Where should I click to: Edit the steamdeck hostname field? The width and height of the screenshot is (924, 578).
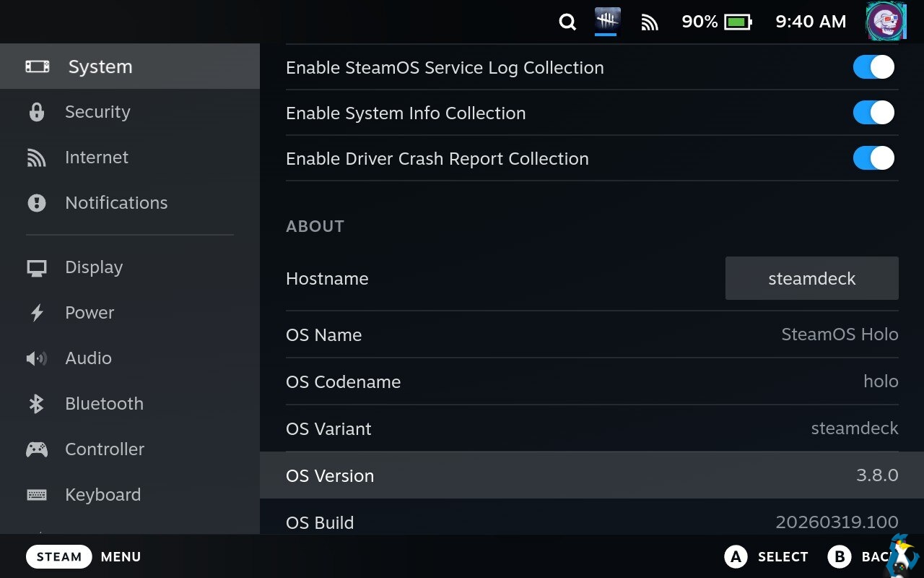click(x=811, y=278)
